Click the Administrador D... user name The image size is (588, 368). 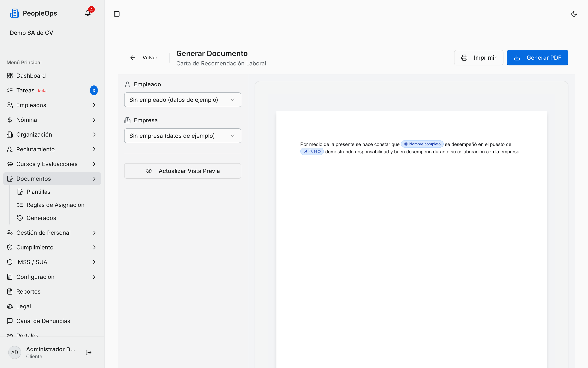click(51, 349)
